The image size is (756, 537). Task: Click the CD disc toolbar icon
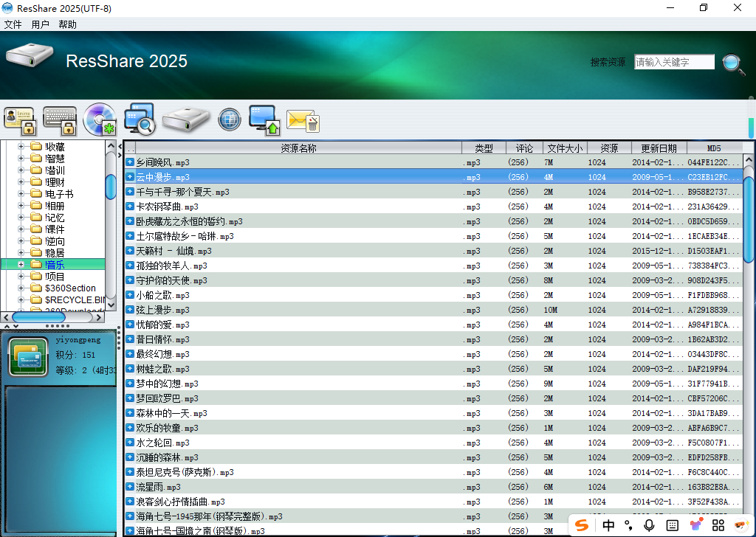coord(100,119)
